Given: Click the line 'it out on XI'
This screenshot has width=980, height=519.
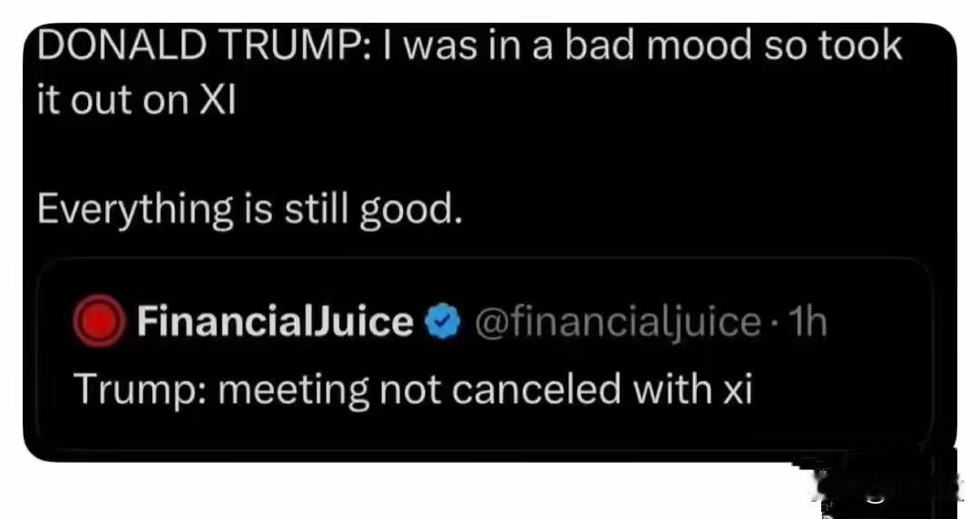Looking at the screenshot, I should click(x=136, y=100).
